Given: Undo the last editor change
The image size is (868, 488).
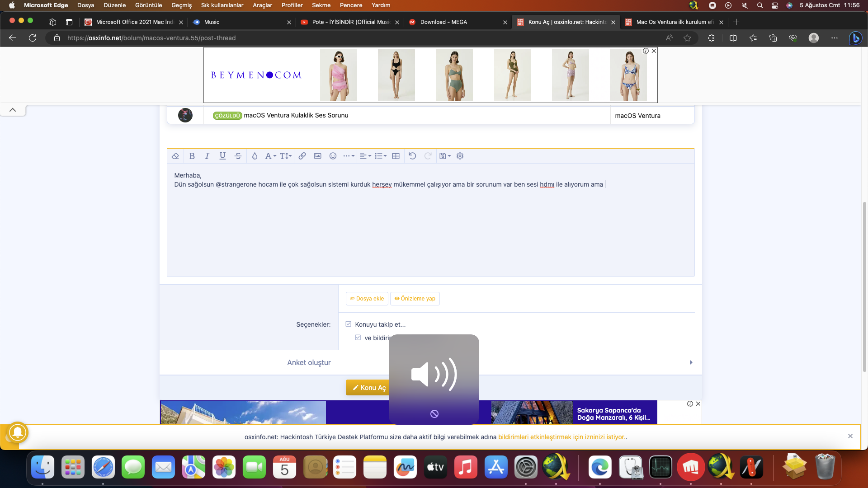Looking at the screenshot, I should click(412, 156).
